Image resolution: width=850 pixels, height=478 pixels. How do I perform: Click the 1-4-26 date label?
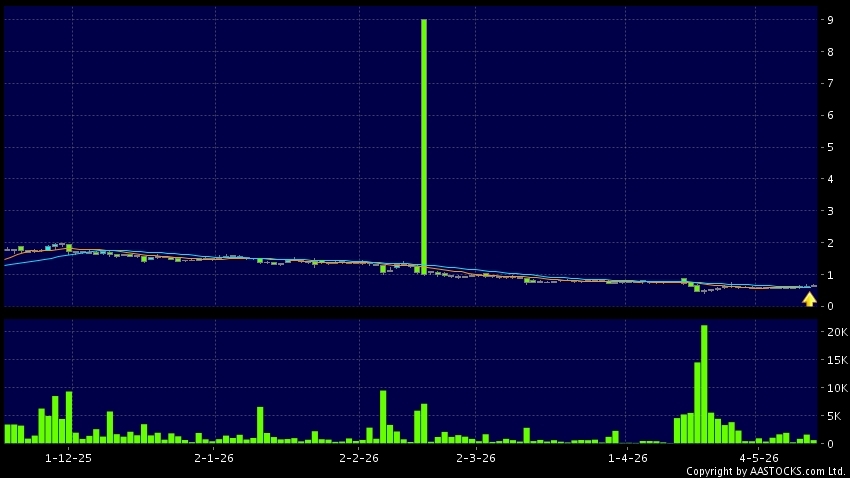[628, 458]
